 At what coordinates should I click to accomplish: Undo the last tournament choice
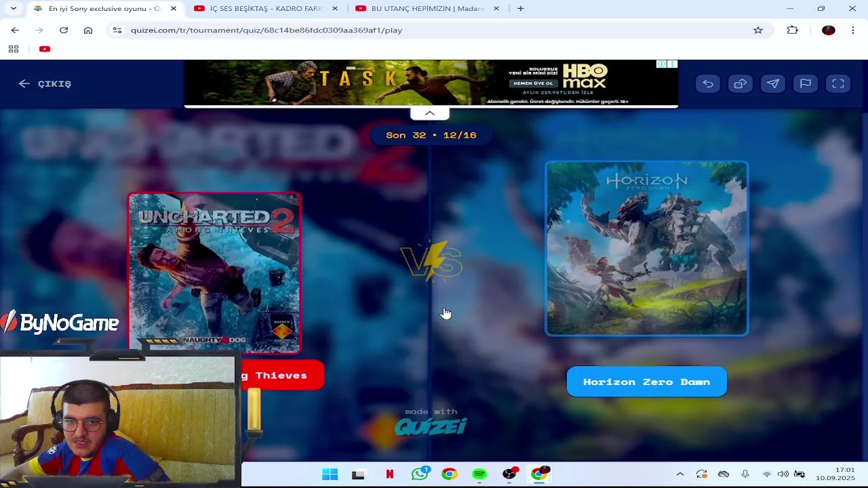click(x=708, y=83)
